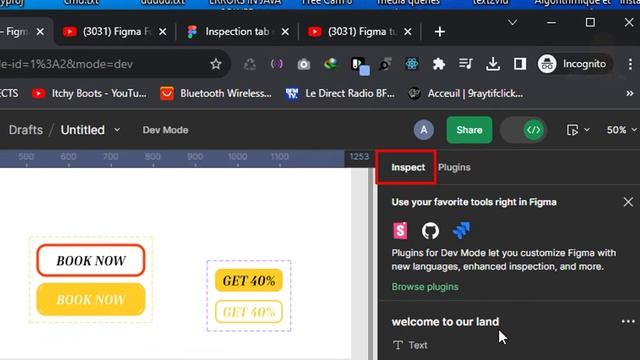This screenshot has height=360, width=640.
Task: Close the Inspection tab browser tab
Action: 285,31
